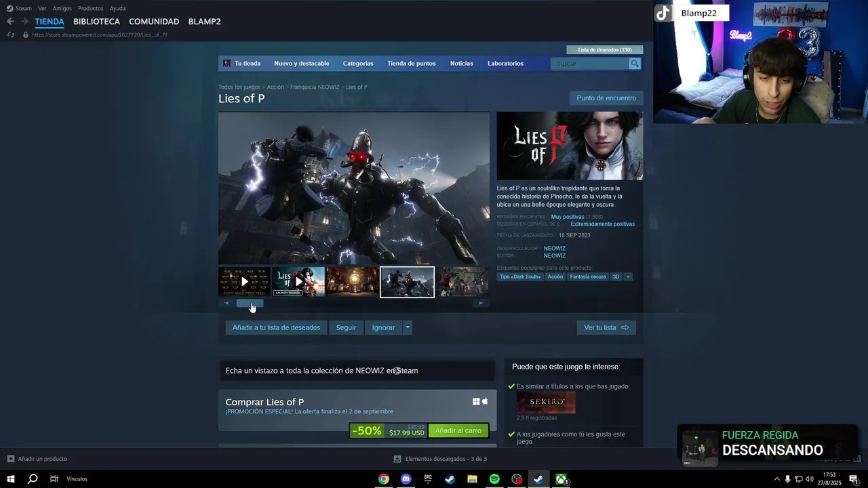Open the Ayuda menu
868x488 pixels.
tap(117, 8)
